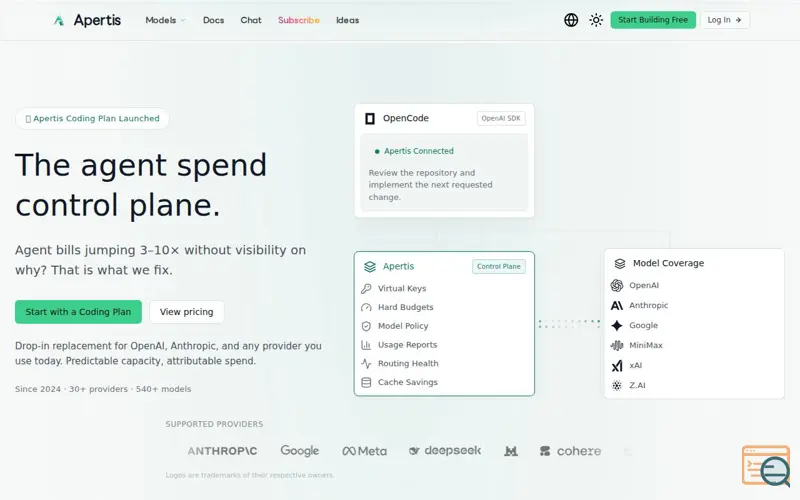
Task: Open the Subscribe nav link
Action: point(298,20)
